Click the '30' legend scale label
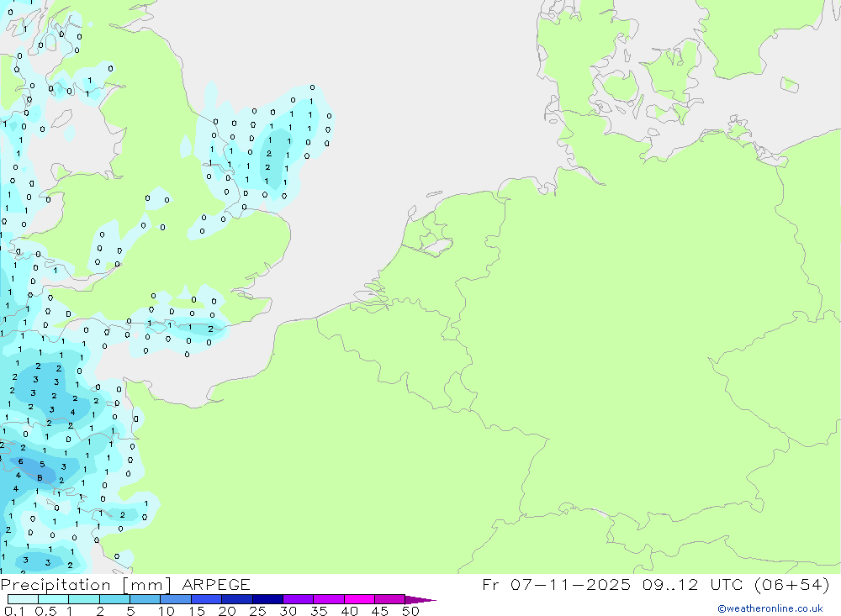The width and height of the screenshot is (841, 616). pos(288,611)
